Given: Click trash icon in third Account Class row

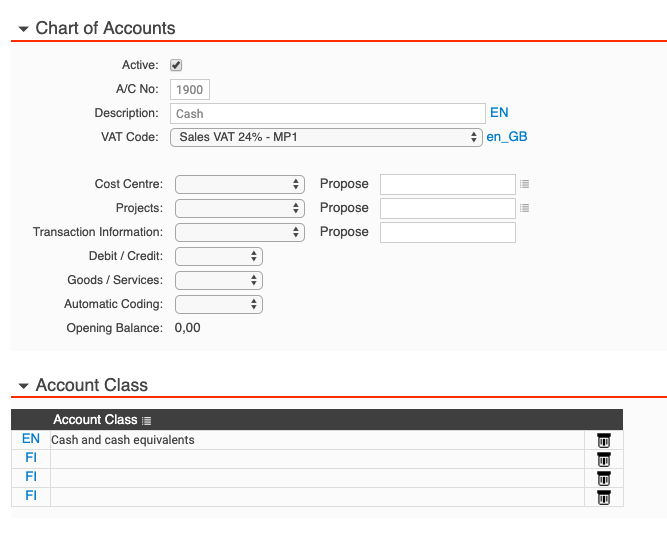Looking at the screenshot, I should pyautogui.click(x=603, y=478).
